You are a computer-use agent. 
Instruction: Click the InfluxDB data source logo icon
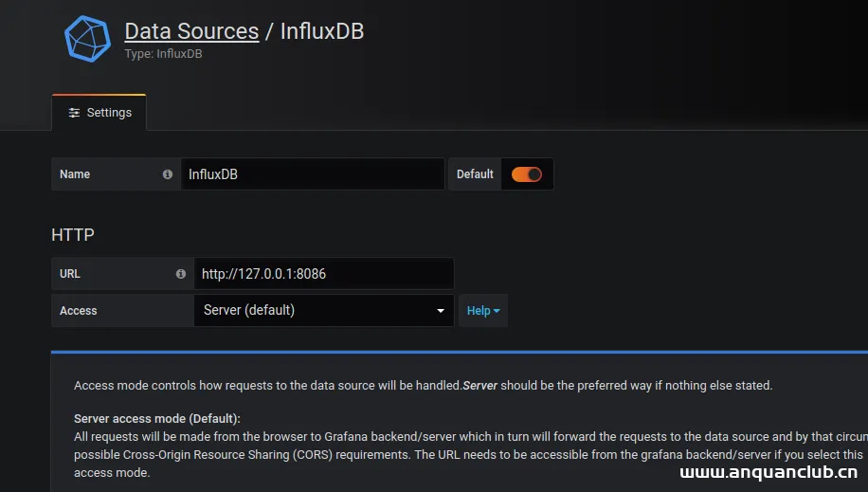[87, 39]
